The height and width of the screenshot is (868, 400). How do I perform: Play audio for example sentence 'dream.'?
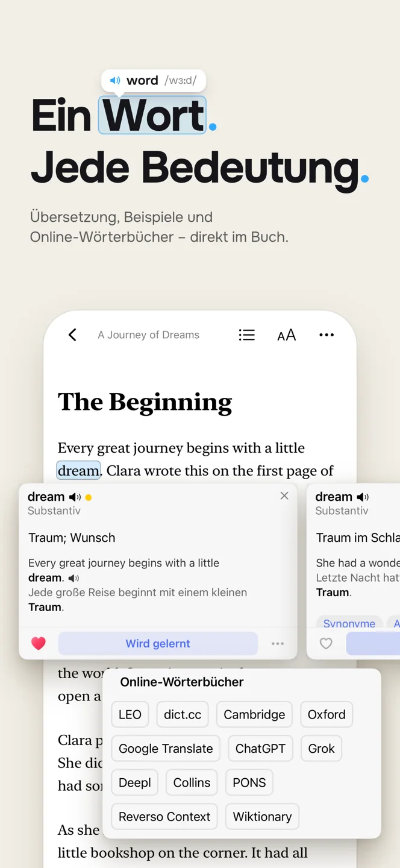(73, 578)
